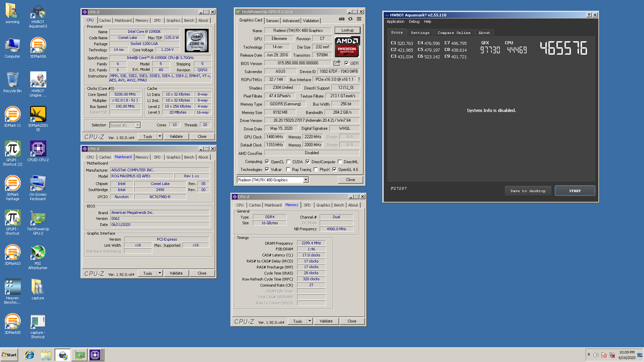The width and height of the screenshot is (644, 362).
Task: Open TechPowerUp GPU-Z desktop shortcut
Action: coord(38,222)
